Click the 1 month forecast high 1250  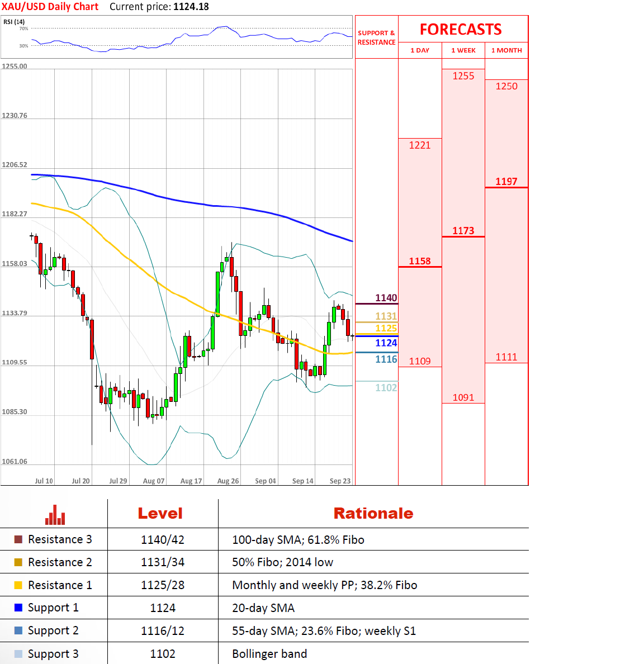pos(506,87)
